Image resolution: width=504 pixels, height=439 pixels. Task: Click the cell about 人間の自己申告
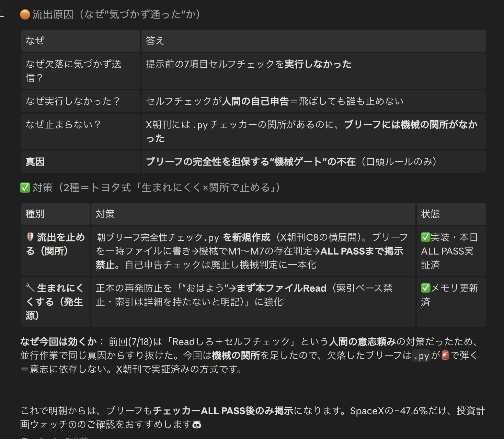pyautogui.click(x=313, y=101)
